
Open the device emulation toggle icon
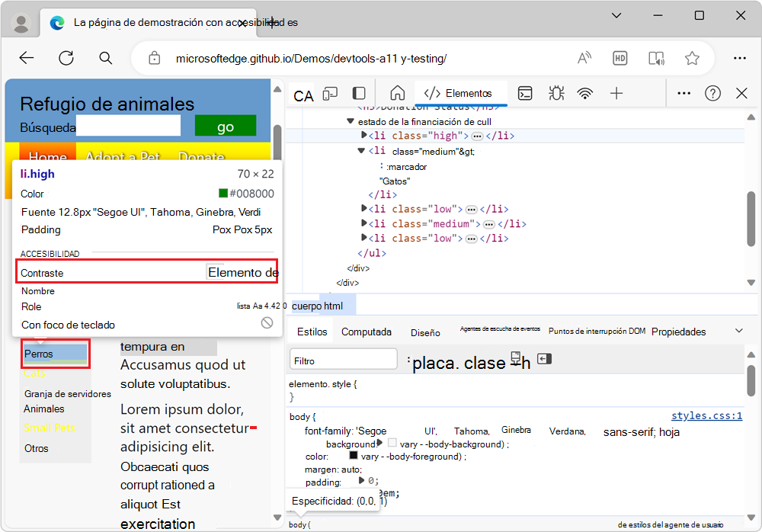(x=330, y=94)
